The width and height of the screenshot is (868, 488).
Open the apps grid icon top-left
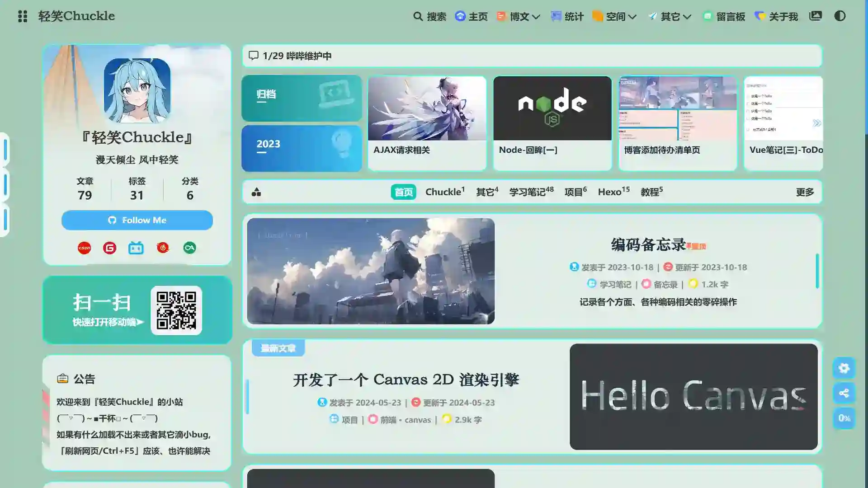23,16
